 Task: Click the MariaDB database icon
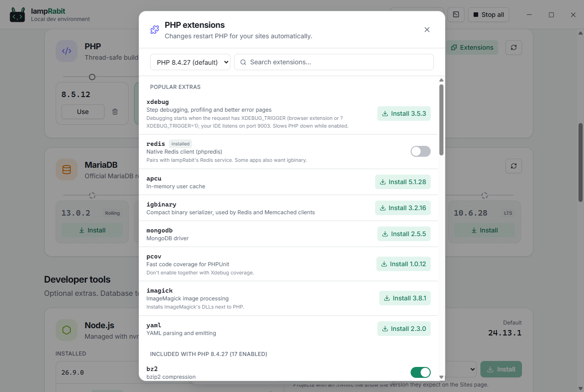(x=67, y=170)
